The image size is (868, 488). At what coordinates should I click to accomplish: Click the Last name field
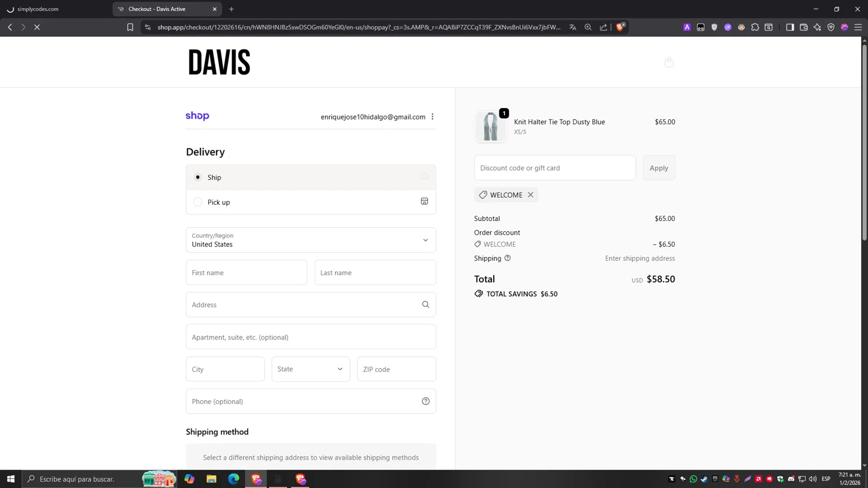(375, 272)
